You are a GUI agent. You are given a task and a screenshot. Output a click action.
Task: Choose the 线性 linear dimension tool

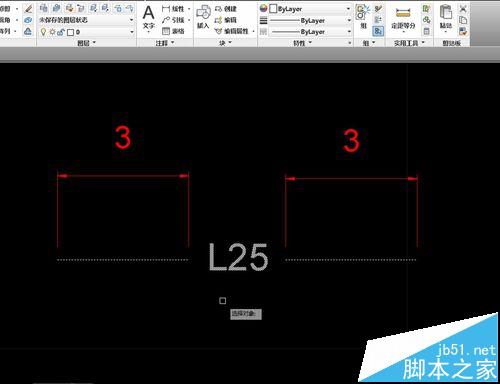pos(173,9)
